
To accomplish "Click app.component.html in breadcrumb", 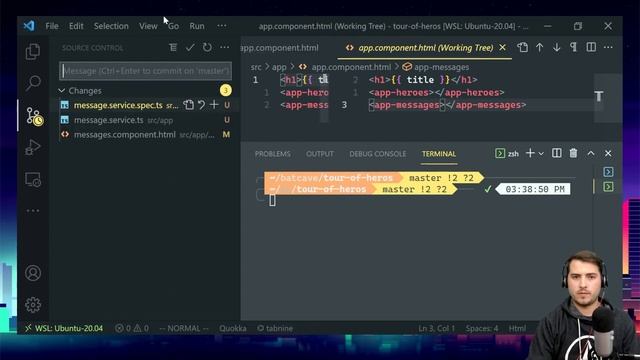I will [351, 67].
